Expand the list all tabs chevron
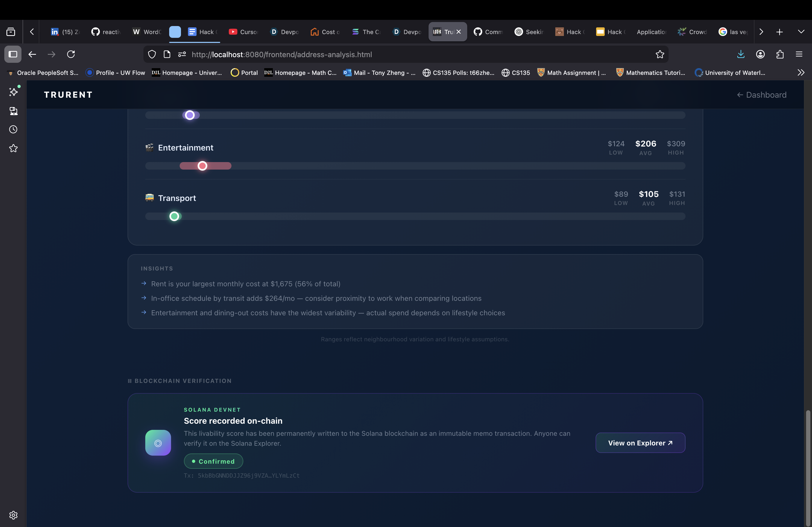Image resolution: width=812 pixels, height=527 pixels. [801, 32]
